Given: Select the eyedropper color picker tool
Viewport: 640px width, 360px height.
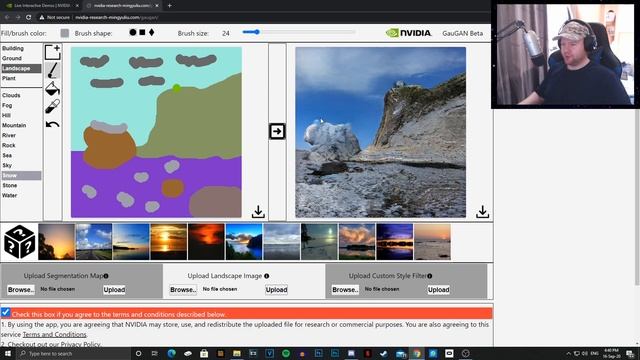Looking at the screenshot, I should pos(53,106).
